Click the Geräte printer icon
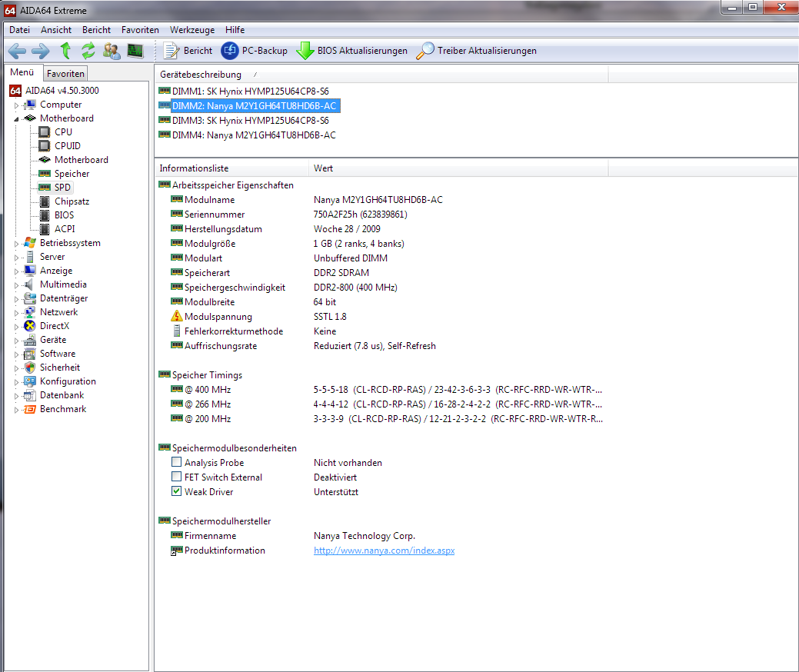The width and height of the screenshot is (799, 672). [30, 340]
